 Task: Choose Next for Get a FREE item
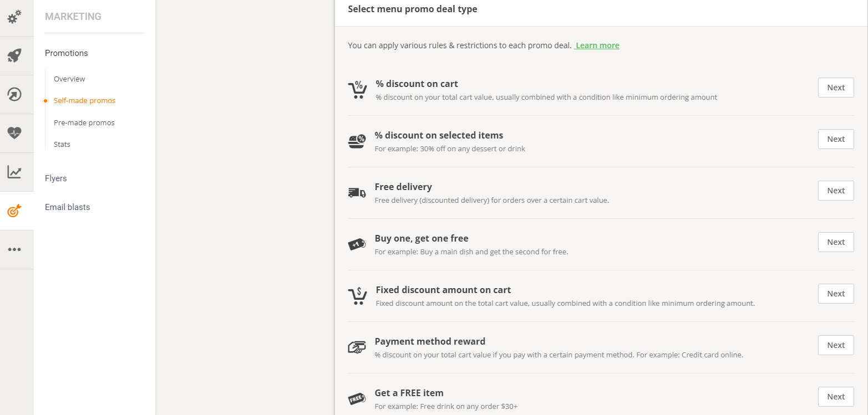coord(835,397)
